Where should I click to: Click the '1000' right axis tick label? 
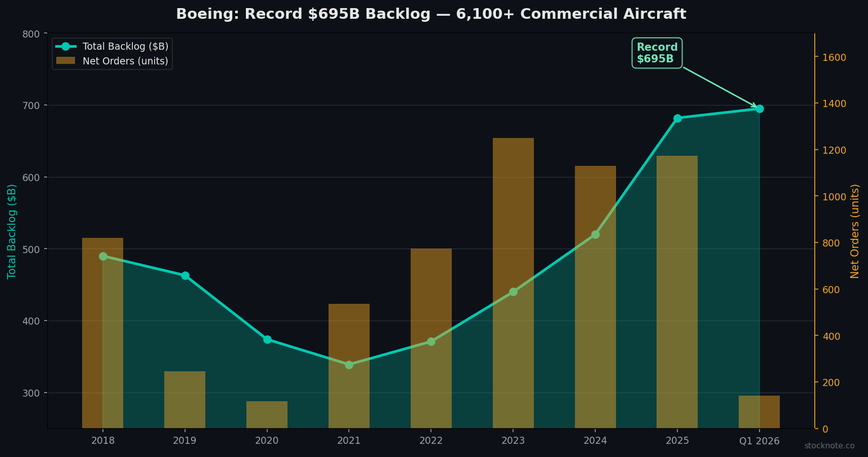pos(835,197)
